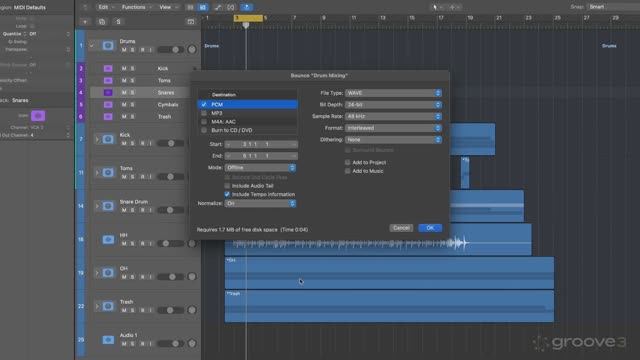Select the OH audio region
The width and height of the screenshot is (640, 360).
pos(389,273)
